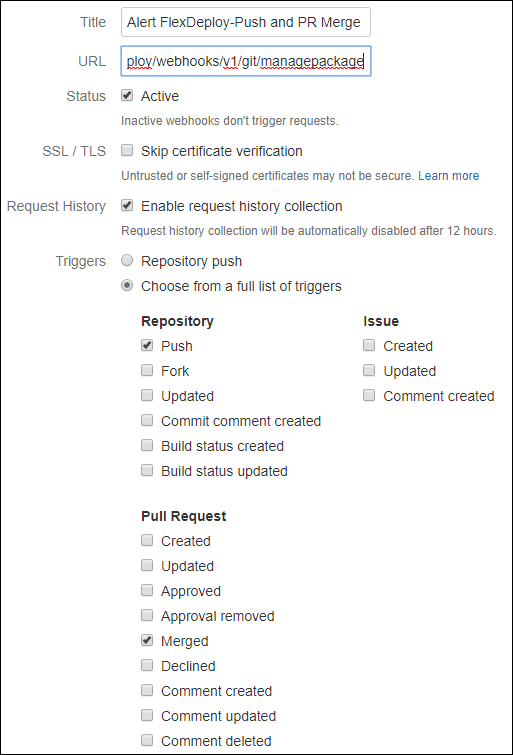Enable the Build status created trigger
The image size is (513, 755).
point(147,445)
